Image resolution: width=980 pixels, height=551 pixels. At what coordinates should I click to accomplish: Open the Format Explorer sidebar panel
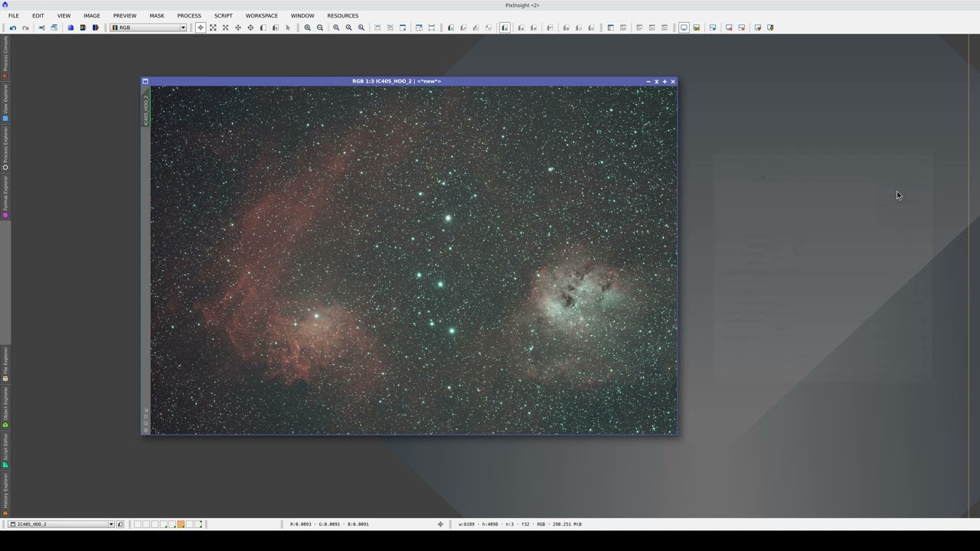click(5, 197)
